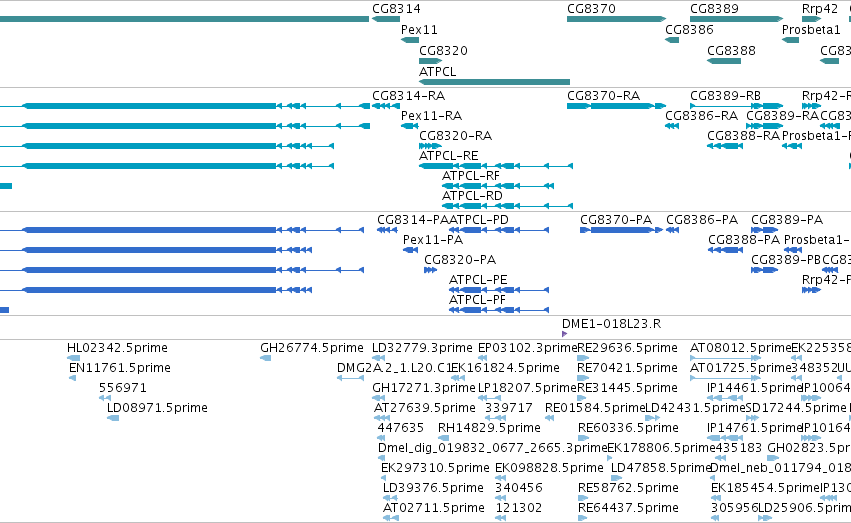Click the DME1-018L23.R feature label
The image size is (851, 523).
pyautogui.click(x=611, y=324)
